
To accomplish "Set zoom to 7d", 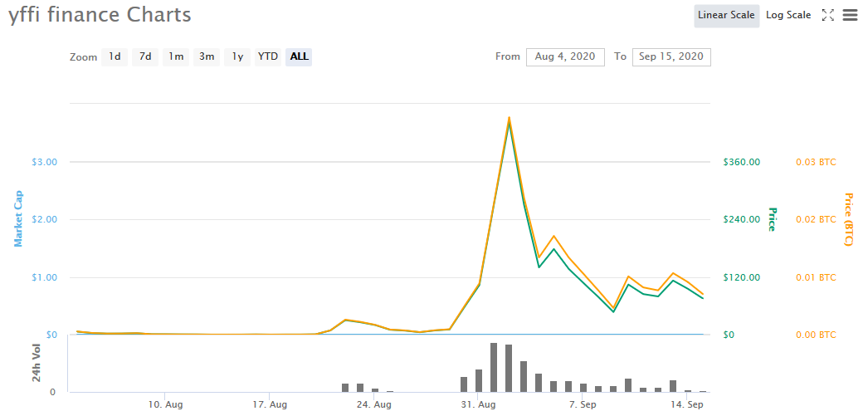I will (145, 56).
